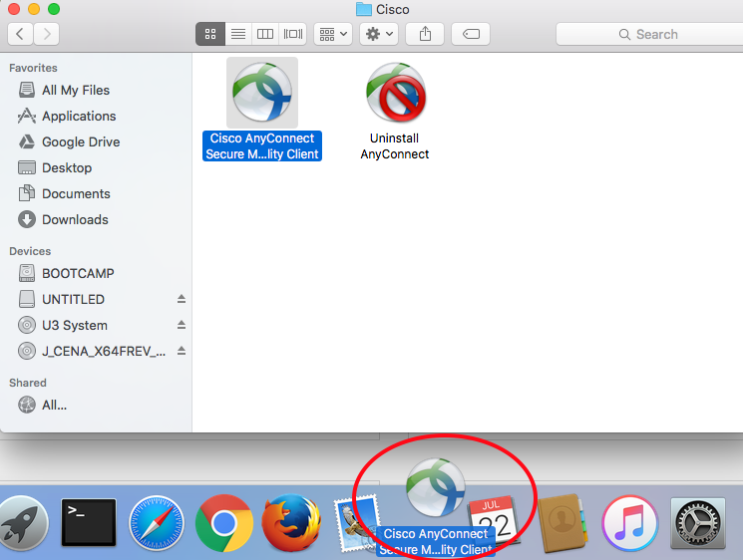Open System Preferences from the Dock
Screen dimensions: 743x560
coord(697,523)
